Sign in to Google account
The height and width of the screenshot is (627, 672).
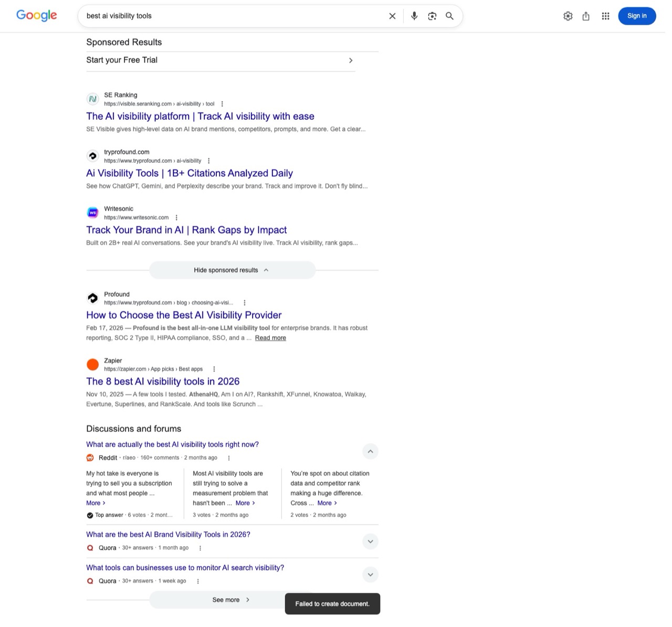coord(637,16)
